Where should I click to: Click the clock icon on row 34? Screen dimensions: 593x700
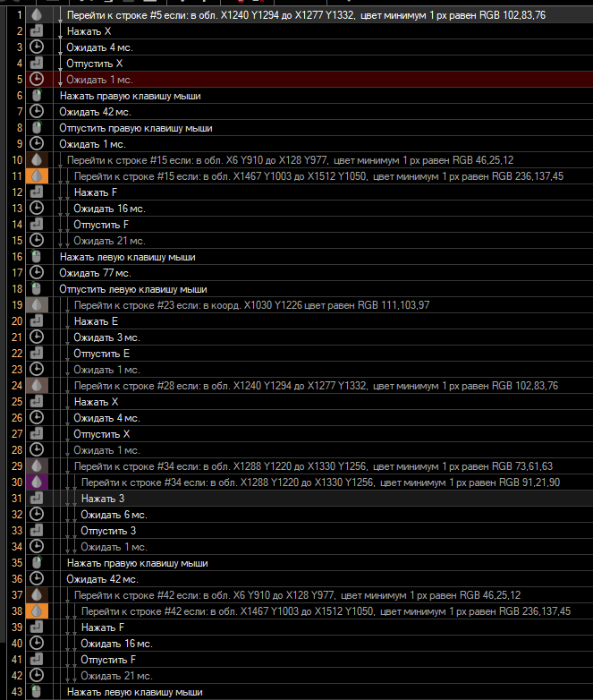point(37,546)
